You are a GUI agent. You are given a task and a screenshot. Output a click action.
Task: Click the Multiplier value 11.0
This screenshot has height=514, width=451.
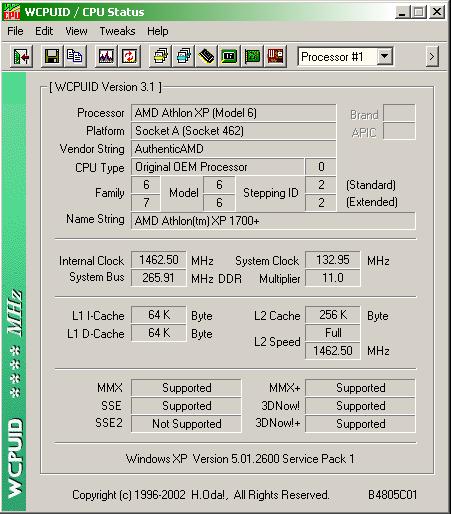click(333, 278)
